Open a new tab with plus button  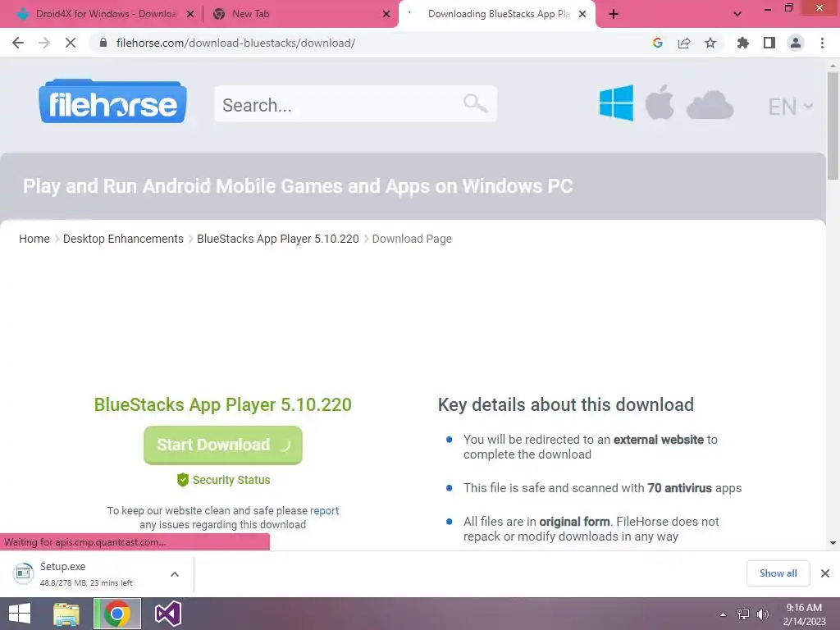(614, 14)
